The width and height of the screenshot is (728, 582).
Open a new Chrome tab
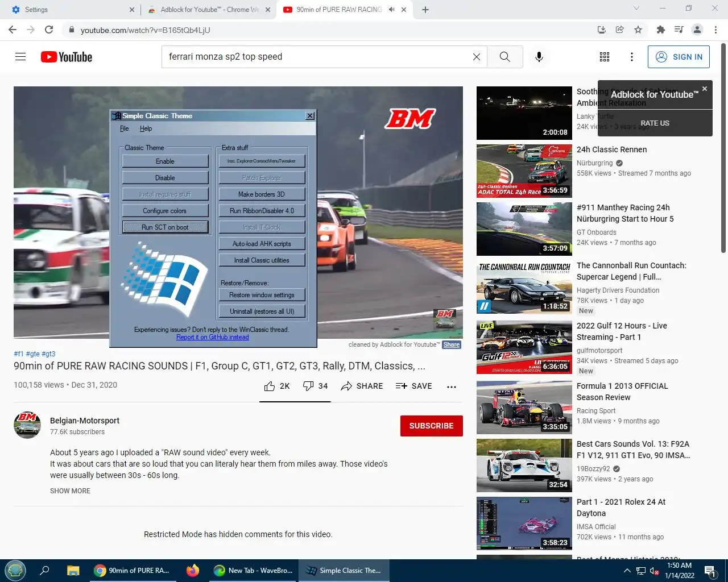coord(425,10)
